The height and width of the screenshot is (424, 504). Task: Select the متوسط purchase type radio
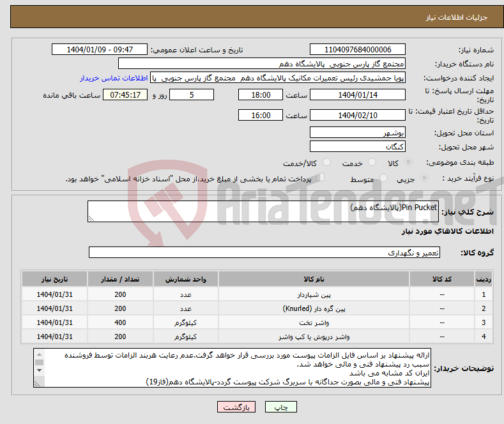[x=383, y=178]
